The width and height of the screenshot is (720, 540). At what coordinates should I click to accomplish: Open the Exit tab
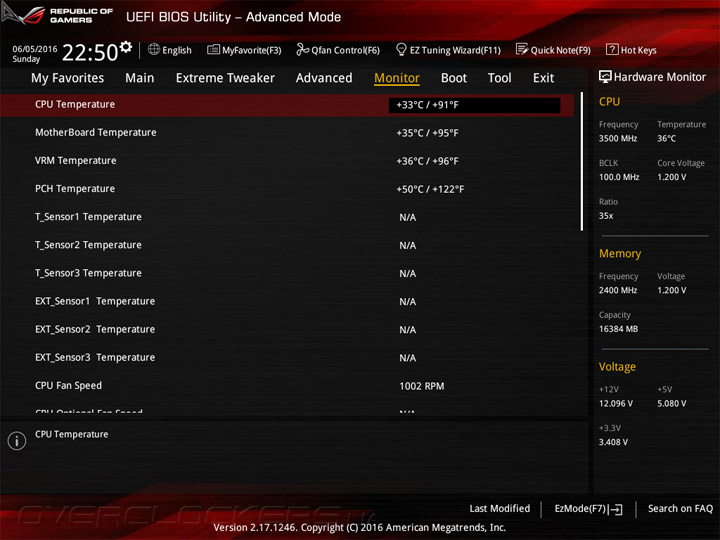point(544,78)
